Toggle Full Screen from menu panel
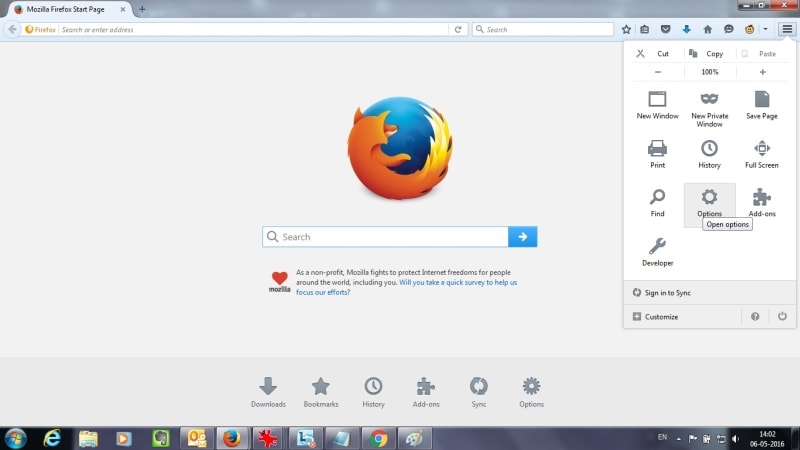The width and height of the screenshot is (800, 450). click(762, 154)
